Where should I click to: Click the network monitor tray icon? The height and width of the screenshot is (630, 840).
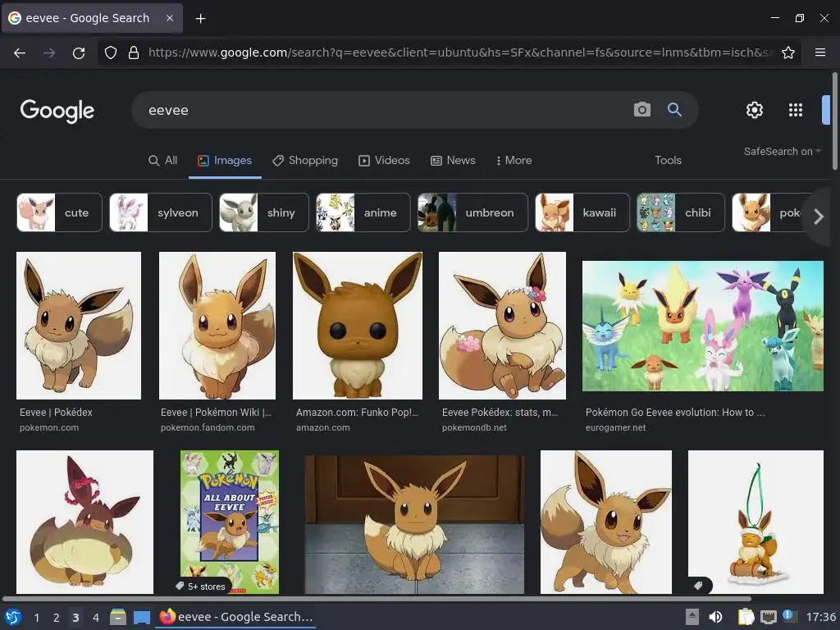tap(768, 617)
